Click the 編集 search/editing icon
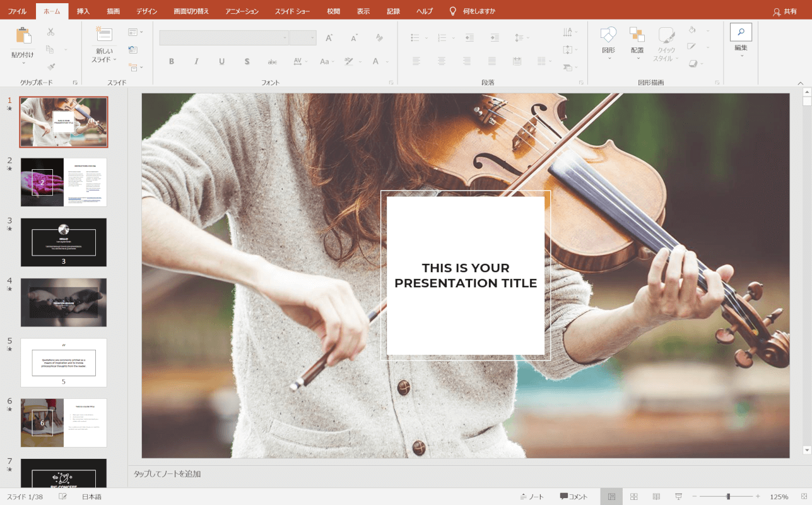 tap(741, 33)
